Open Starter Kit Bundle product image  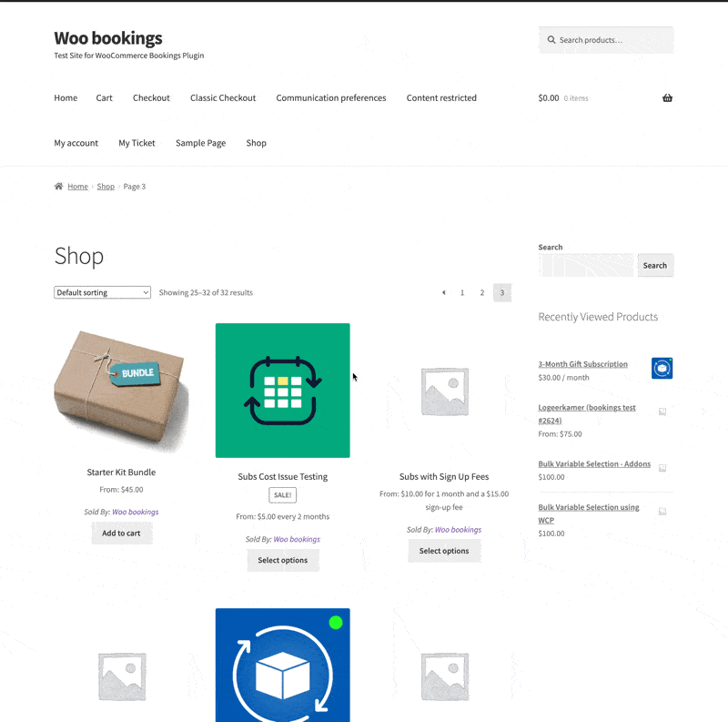[x=121, y=391]
